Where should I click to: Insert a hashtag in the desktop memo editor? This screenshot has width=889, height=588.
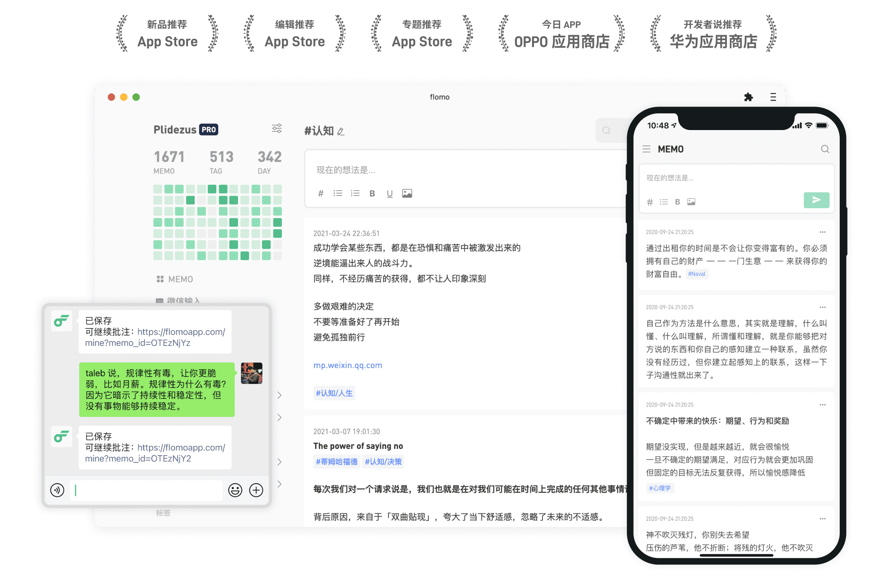click(x=320, y=193)
